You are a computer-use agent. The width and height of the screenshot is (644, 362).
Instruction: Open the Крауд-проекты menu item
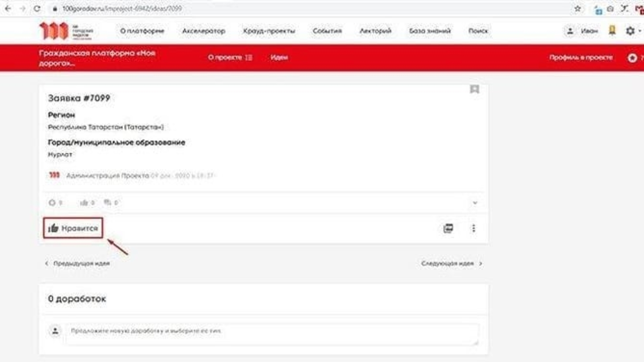coord(269,31)
